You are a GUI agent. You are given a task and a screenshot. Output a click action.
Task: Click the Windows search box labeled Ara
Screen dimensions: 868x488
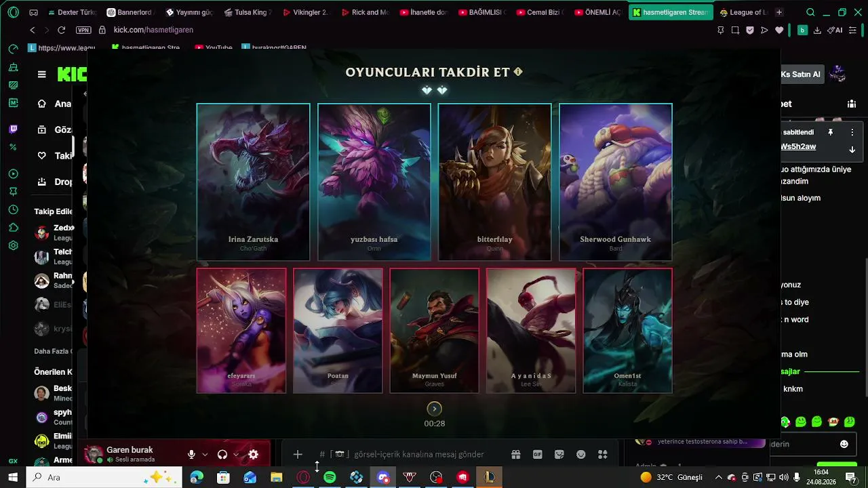pos(104,477)
